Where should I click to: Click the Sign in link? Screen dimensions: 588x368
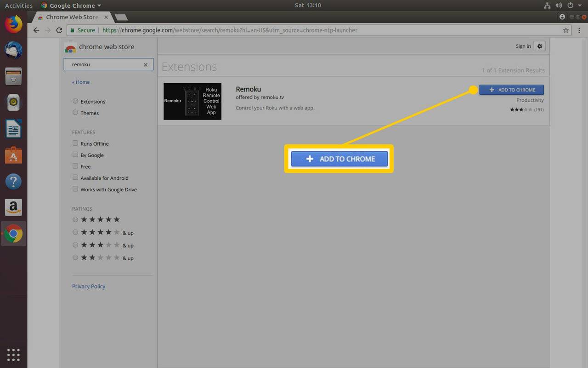(x=523, y=46)
